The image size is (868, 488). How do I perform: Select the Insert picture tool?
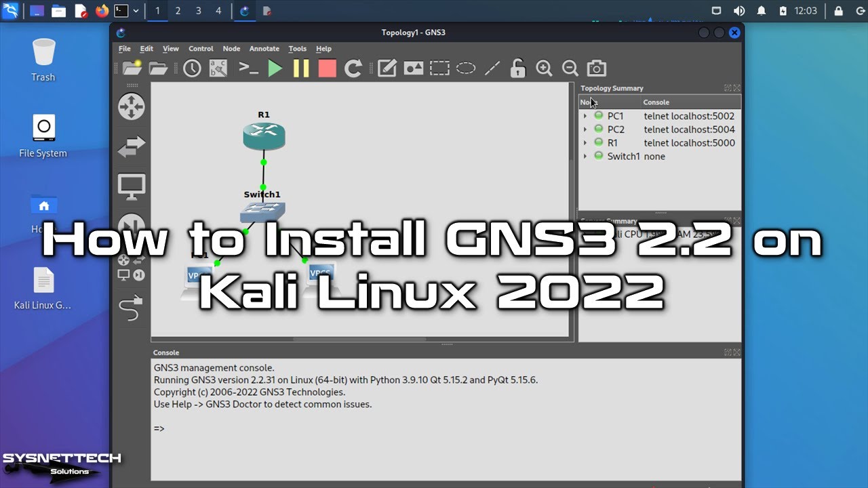[x=414, y=68]
